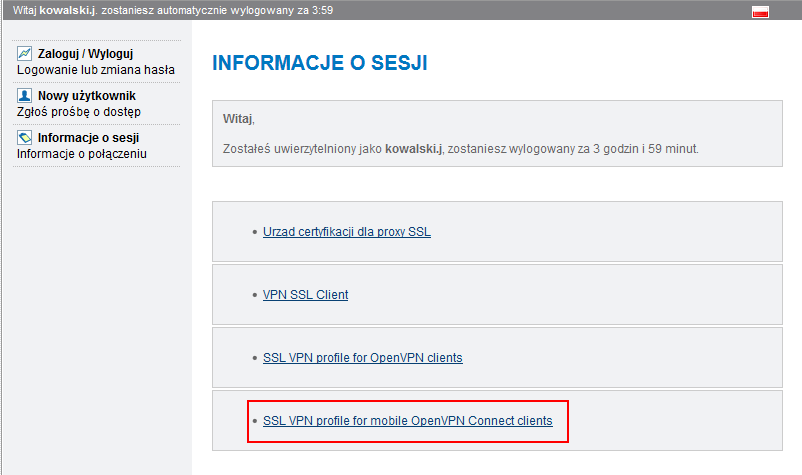Screen dimensions: 802x475
Task: Click the Informacje o połączeniu subtitle
Action: 82,153
